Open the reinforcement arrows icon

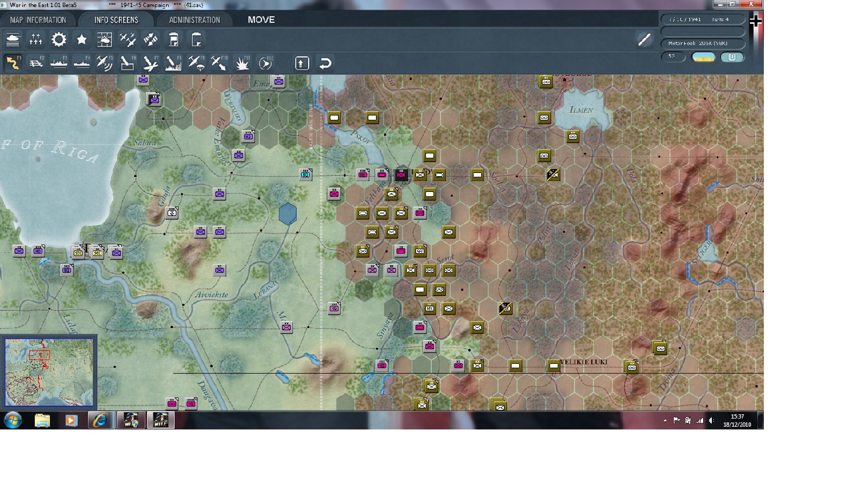(x=150, y=40)
